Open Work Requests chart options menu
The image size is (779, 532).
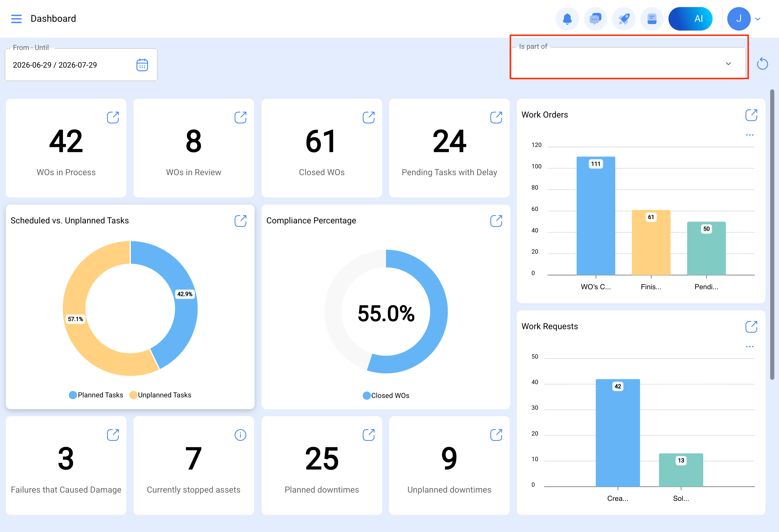pyautogui.click(x=750, y=347)
